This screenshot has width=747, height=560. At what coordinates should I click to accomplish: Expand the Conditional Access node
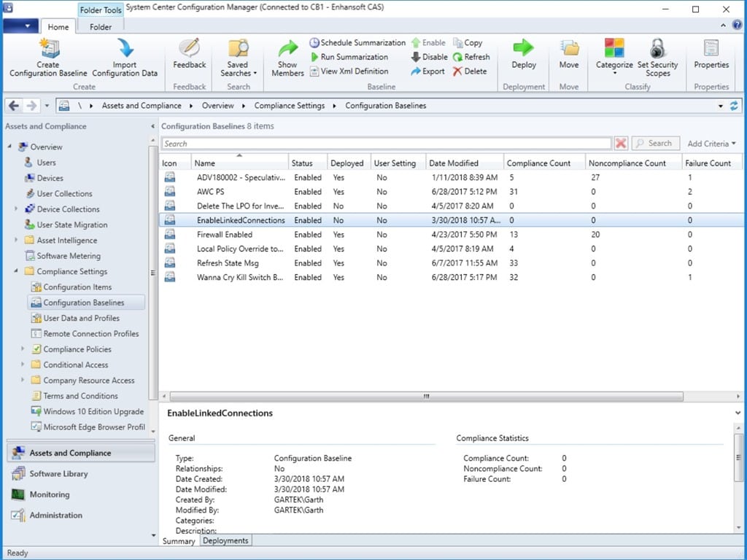coord(23,365)
